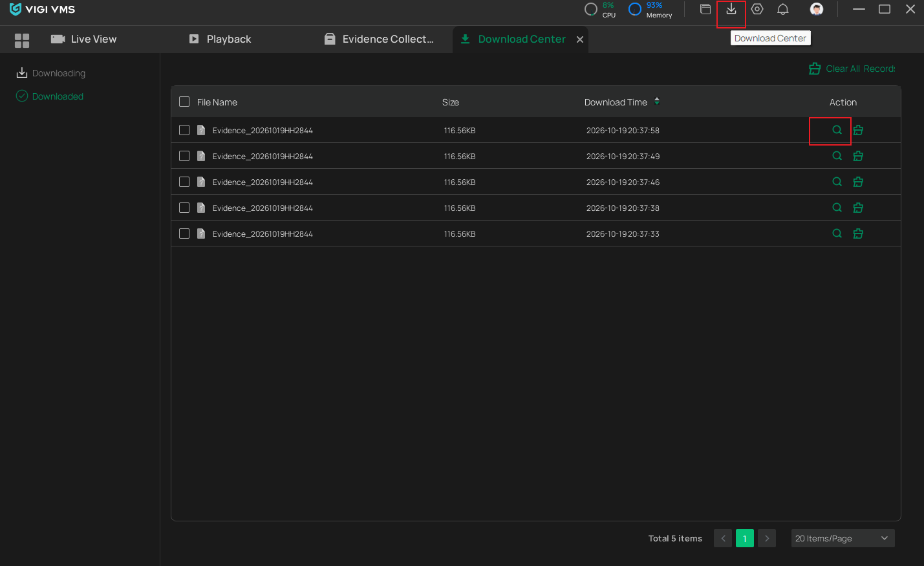
Task: Delete record downloaded at 20:37:33
Action: pos(858,234)
